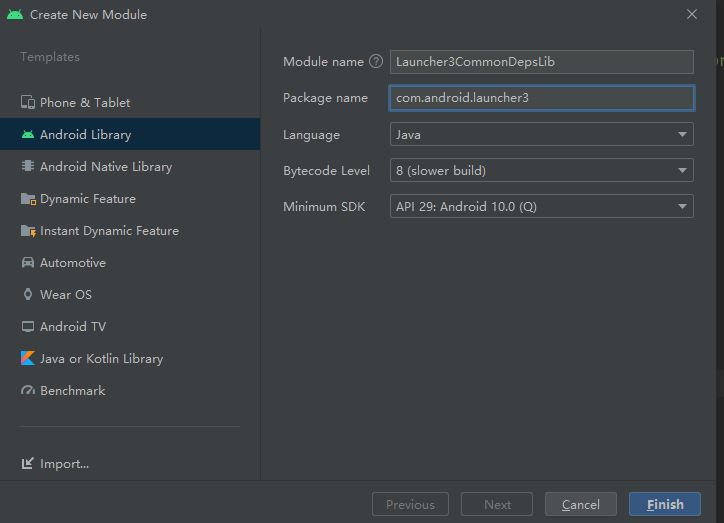The width and height of the screenshot is (724, 523).
Task: Pick the Automotive template
Action: pos(130,262)
